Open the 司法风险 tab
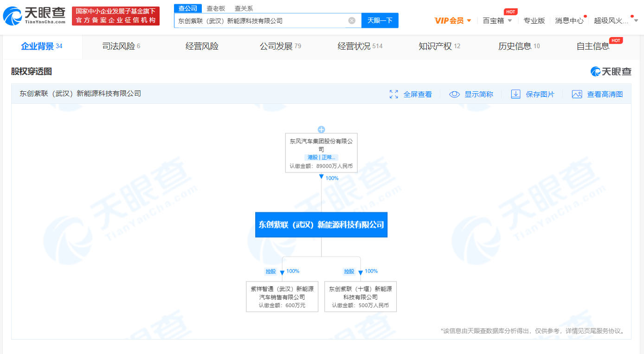Image resolution: width=644 pixels, height=354 pixels. tap(121, 46)
